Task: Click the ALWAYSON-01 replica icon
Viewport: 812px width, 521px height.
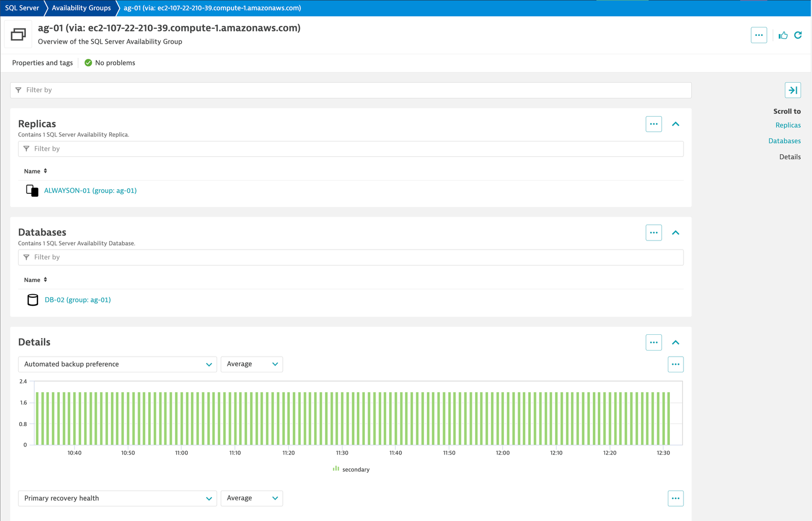Action: tap(32, 190)
